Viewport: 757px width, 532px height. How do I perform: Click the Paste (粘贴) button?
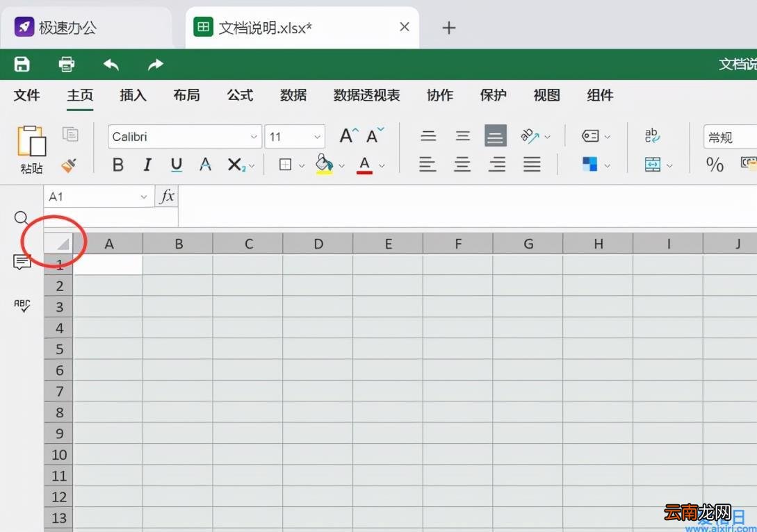(x=32, y=149)
